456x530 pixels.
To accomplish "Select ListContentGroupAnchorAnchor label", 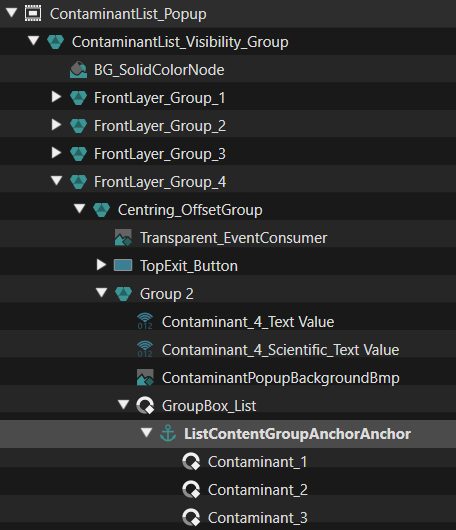I will [x=298, y=434].
